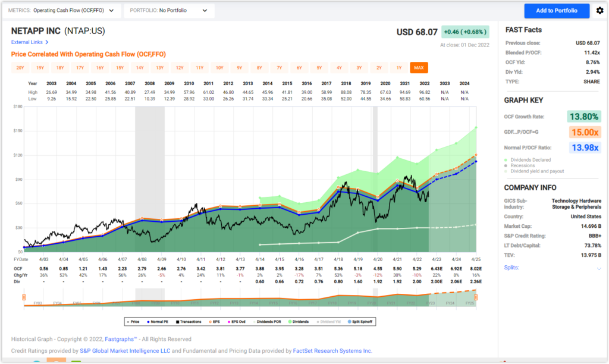
Task: Select the 8Y time range
Action: tap(259, 68)
